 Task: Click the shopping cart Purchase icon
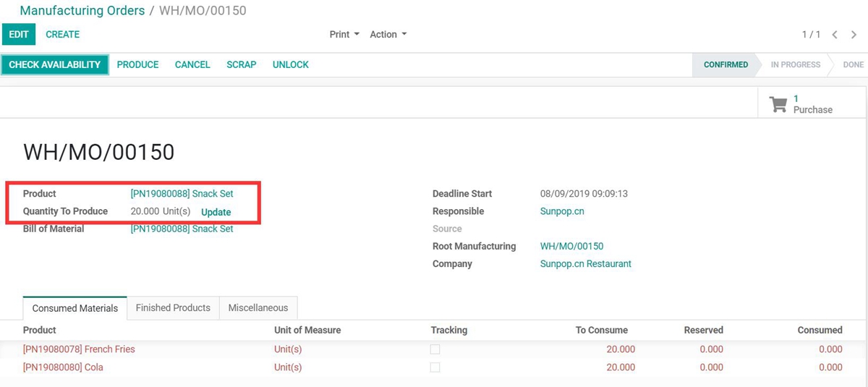[778, 104]
